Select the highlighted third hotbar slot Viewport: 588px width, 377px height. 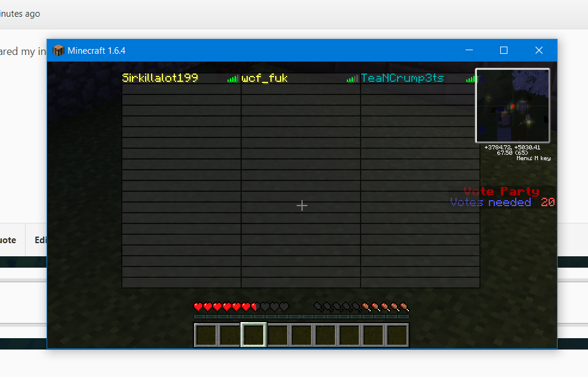point(253,335)
